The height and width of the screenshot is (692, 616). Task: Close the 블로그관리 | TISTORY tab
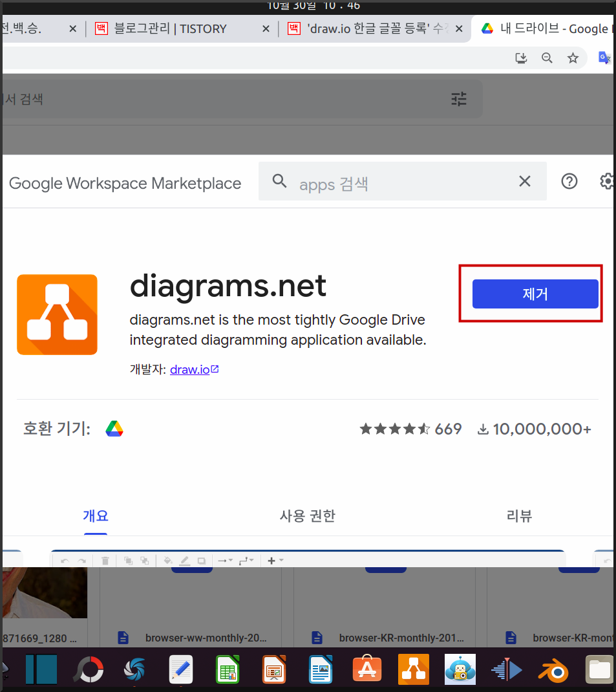(266, 28)
